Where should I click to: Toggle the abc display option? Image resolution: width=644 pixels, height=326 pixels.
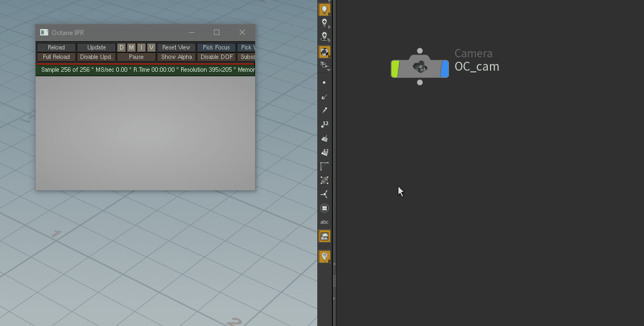point(324,222)
